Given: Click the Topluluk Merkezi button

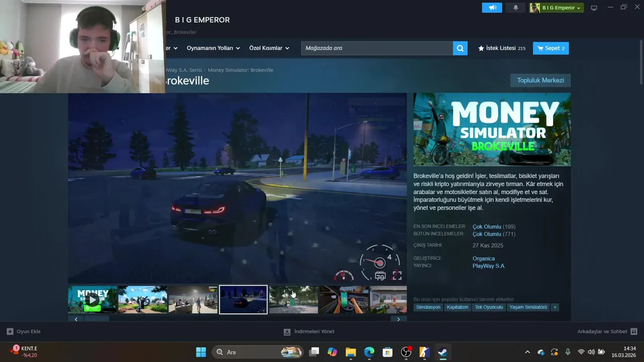Looking at the screenshot, I should tap(540, 80).
